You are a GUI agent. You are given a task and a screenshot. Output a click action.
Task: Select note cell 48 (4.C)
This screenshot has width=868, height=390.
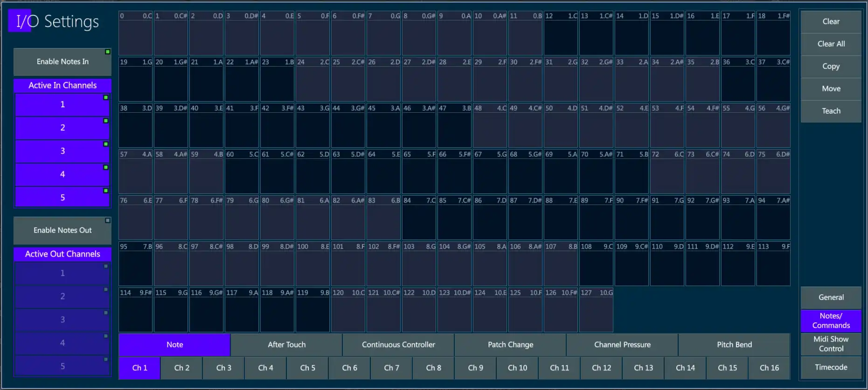coord(490,126)
